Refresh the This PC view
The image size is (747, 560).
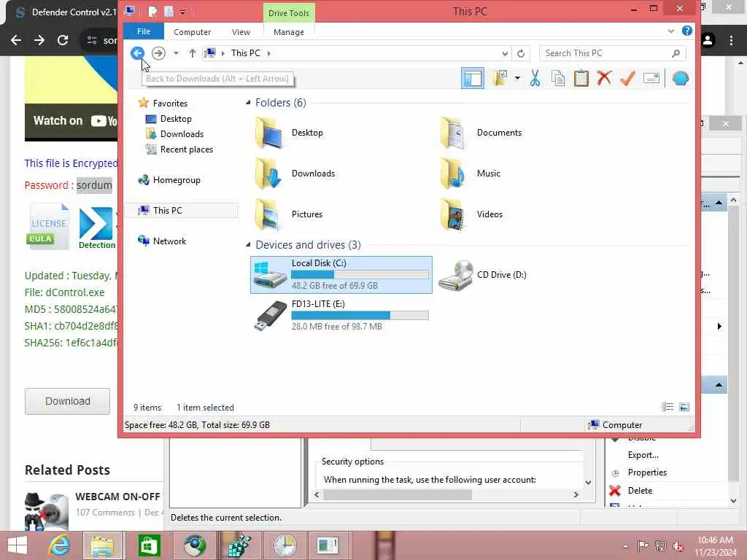click(521, 53)
